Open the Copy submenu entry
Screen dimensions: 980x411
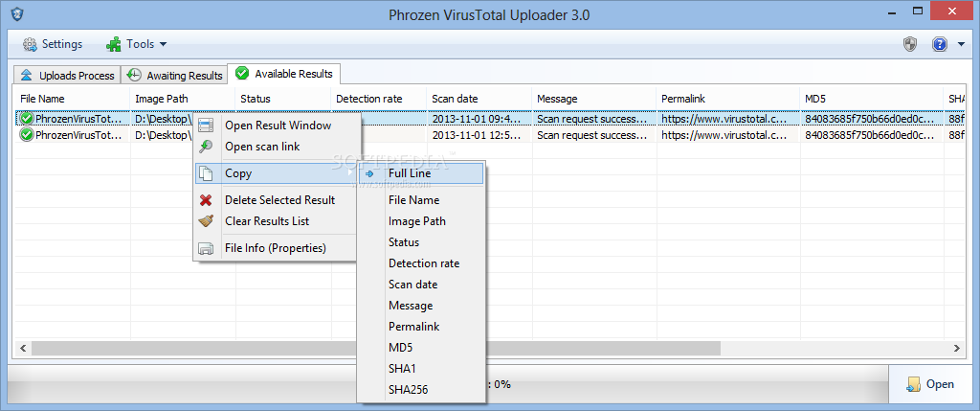tap(277, 173)
